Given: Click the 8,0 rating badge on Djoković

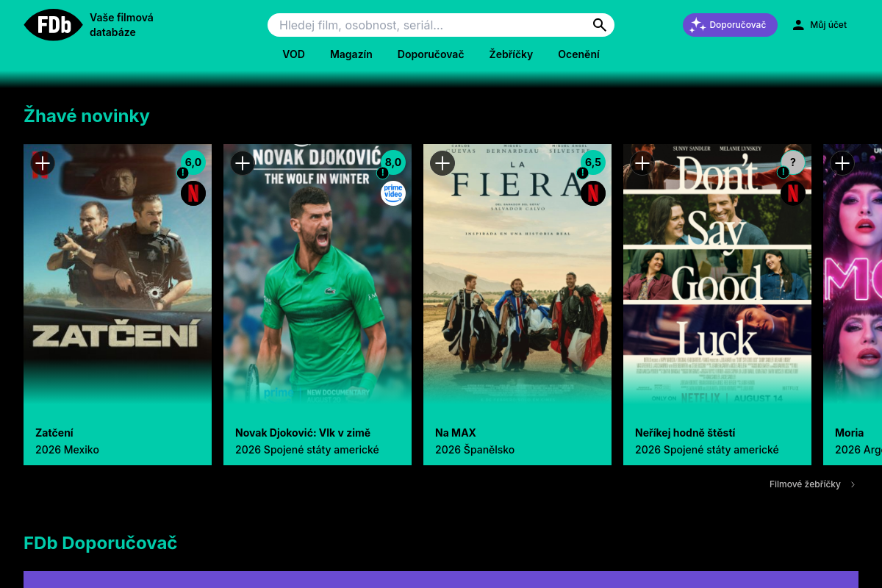Looking at the screenshot, I should tap(393, 162).
